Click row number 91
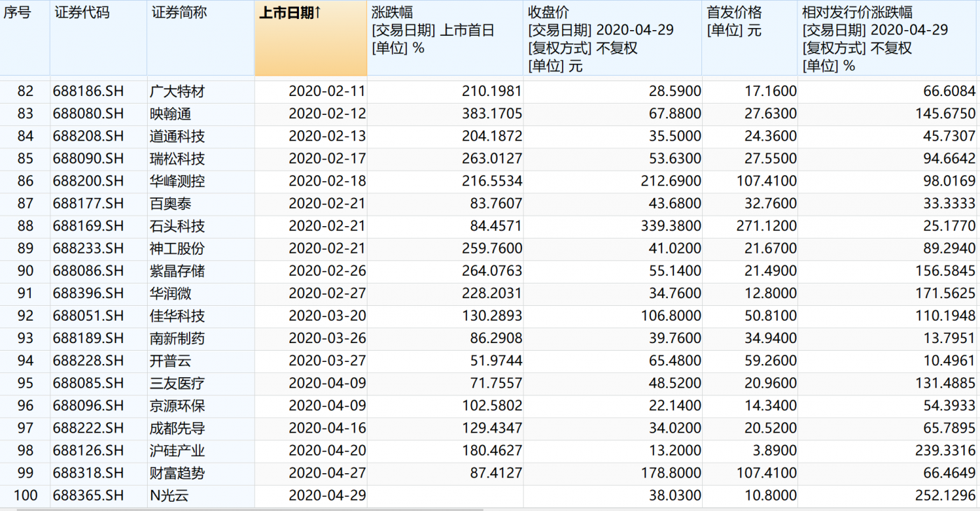 (25, 293)
